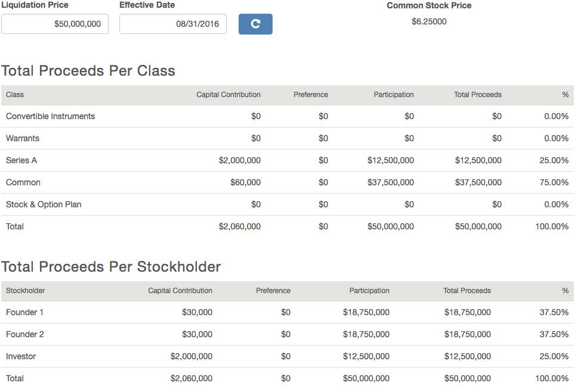Screen dimensions: 575x392
Task: Click the Total Proceeds Per Stockholder heading
Action: click(x=111, y=266)
